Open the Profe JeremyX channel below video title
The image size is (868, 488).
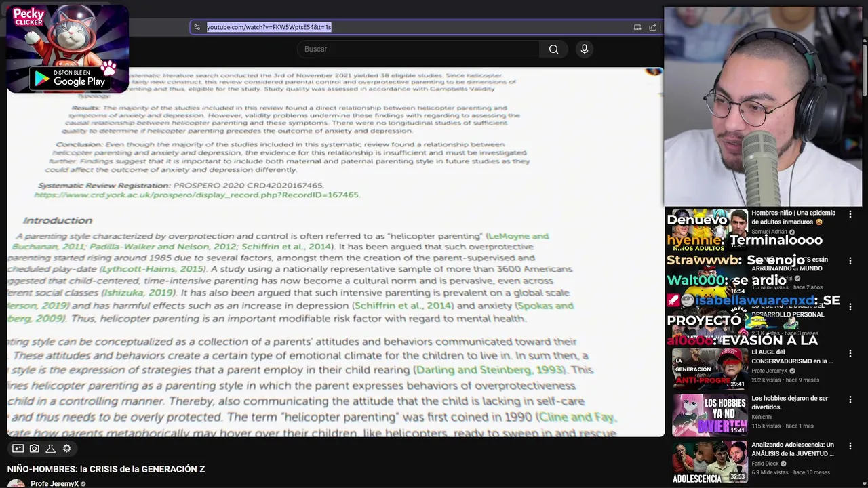point(55,483)
